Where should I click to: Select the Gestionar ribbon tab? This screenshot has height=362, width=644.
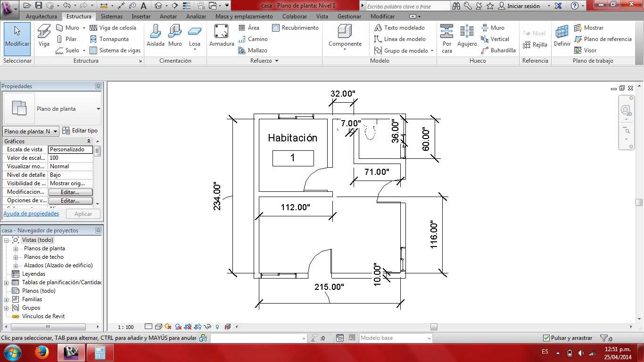click(x=349, y=16)
